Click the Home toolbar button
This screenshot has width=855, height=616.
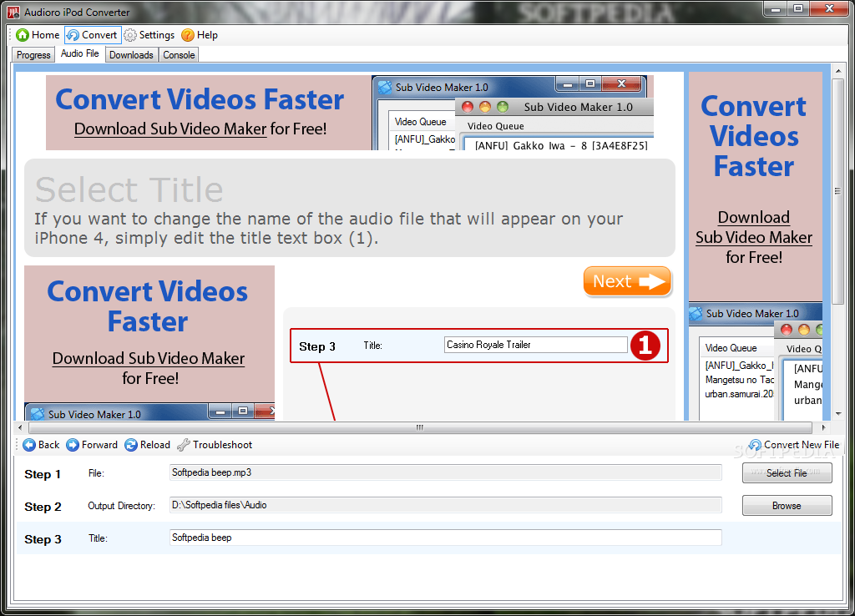[x=38, y=35]
